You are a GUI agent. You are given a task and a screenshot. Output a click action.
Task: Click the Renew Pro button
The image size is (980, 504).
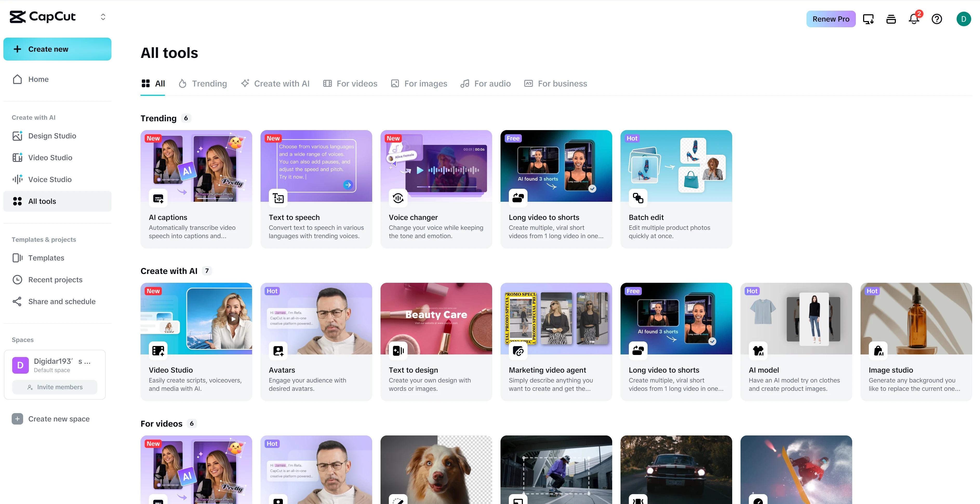pyautogui.click(x=830, y=19)
